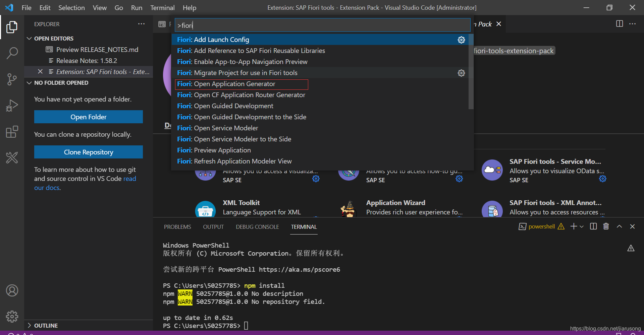Switch to the DEBUG CONSOLE tab
This screenshot has width=644, height=335.
(x=257, y=227)
